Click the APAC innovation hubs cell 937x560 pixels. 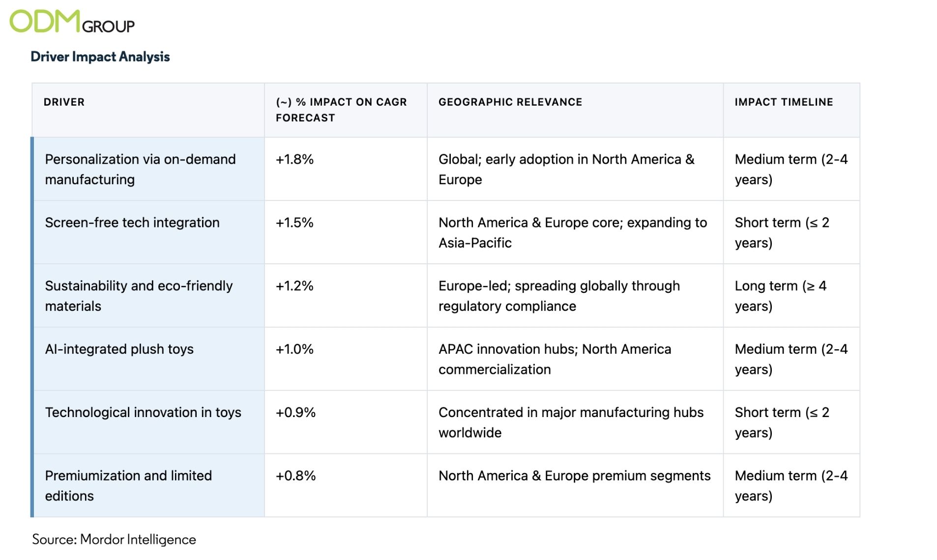click(555, 359)
